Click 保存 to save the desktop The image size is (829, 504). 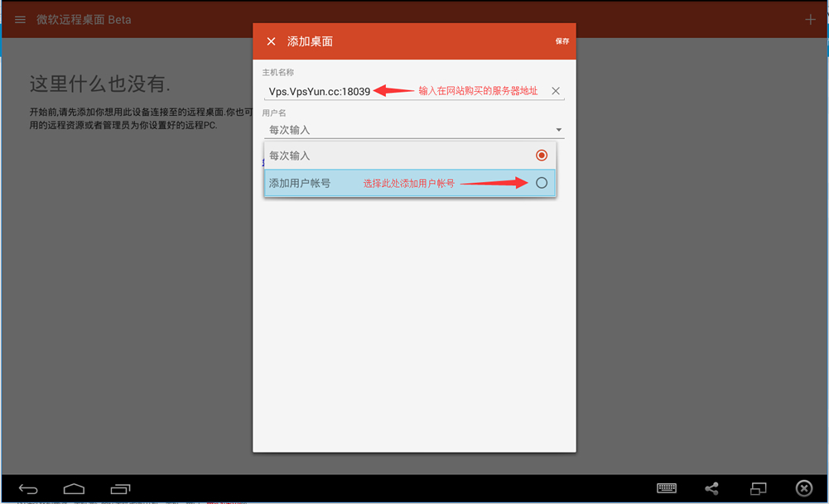(562, 41)
